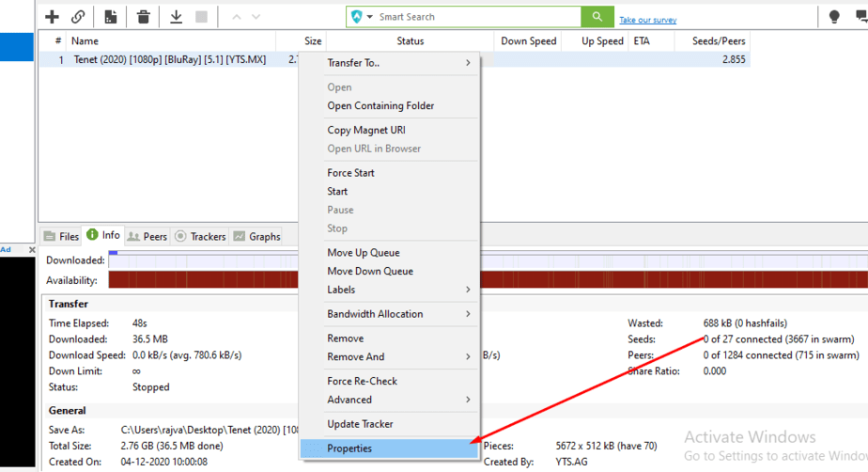Click Add Torrent from URL link icon
Screen dimensions: 868x472
tap(79, 17)
